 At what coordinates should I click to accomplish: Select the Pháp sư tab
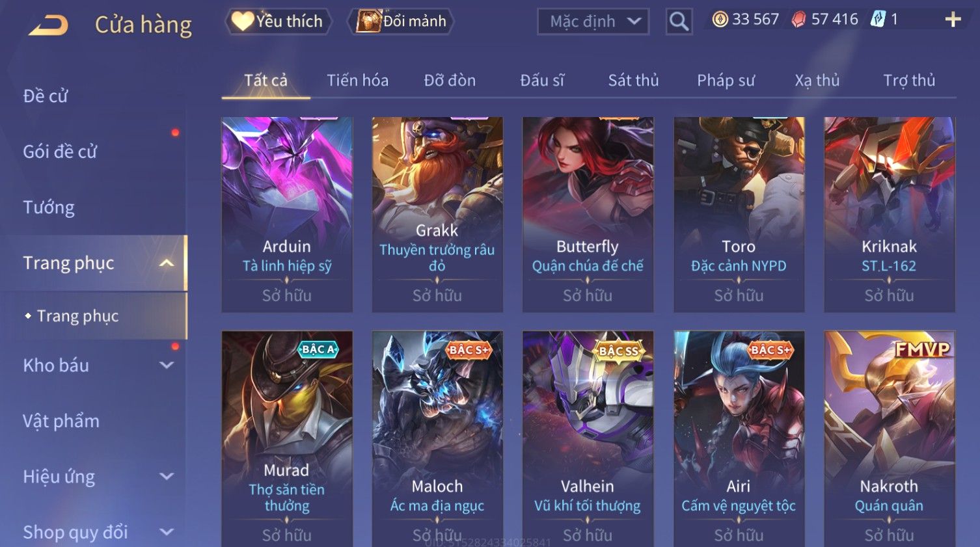click(726, 81)
